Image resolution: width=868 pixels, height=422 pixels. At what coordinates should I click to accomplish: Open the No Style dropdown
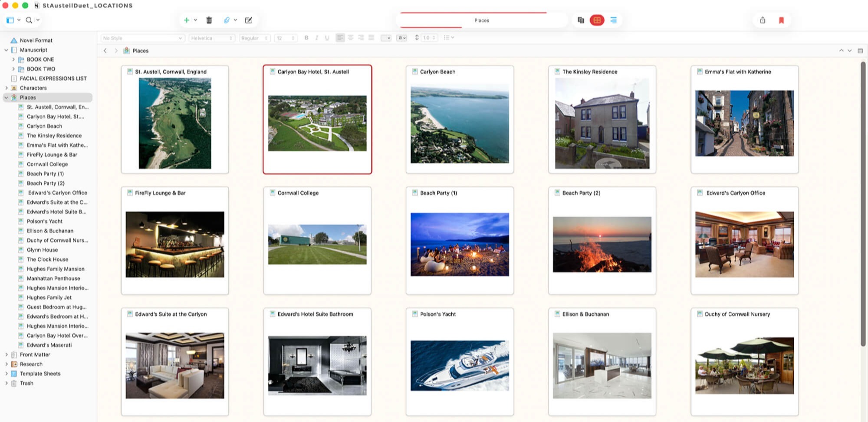(x=143, y=38)
